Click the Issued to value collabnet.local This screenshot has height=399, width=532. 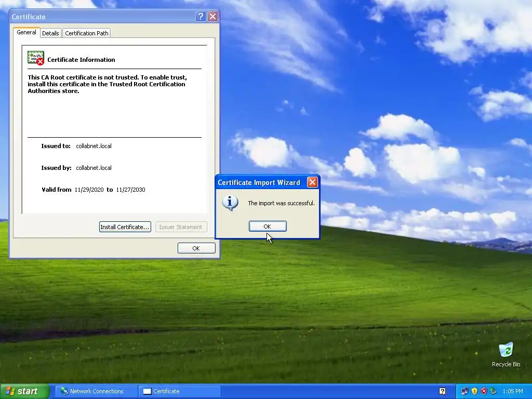point(94,146)
